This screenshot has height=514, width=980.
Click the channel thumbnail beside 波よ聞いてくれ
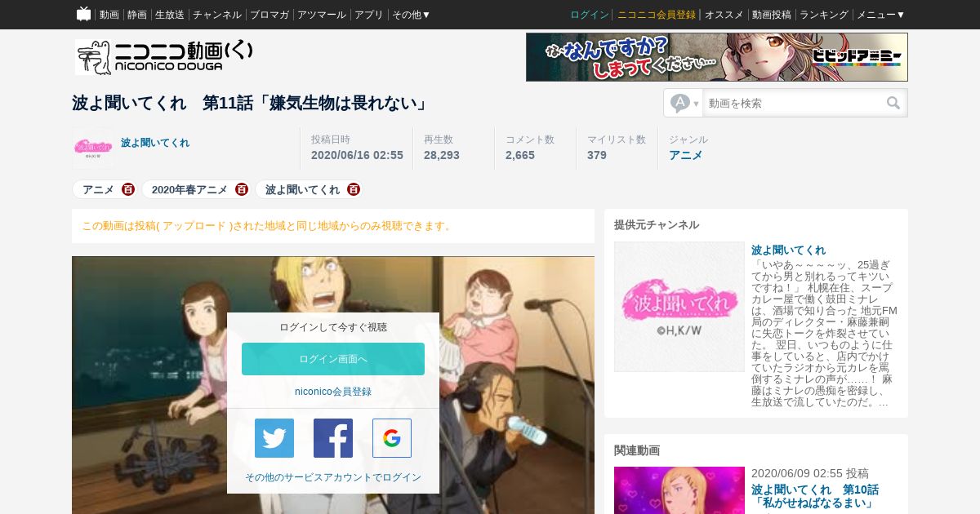pyautogui.click(x=93, y=148)
